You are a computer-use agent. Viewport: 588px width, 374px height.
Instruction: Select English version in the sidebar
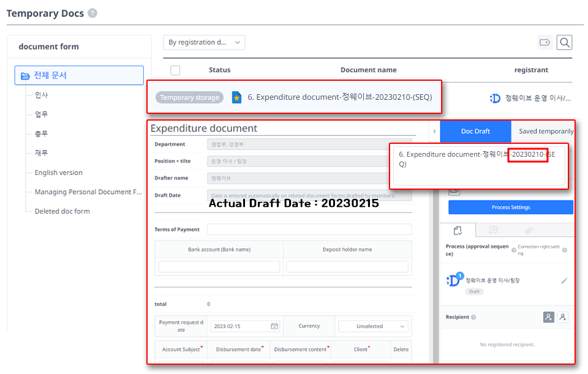click(x=59, y=173)
